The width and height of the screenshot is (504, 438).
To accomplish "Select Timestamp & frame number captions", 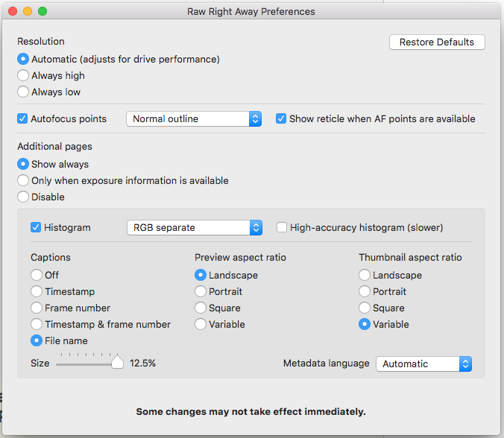I will click(x=37, y=324).
